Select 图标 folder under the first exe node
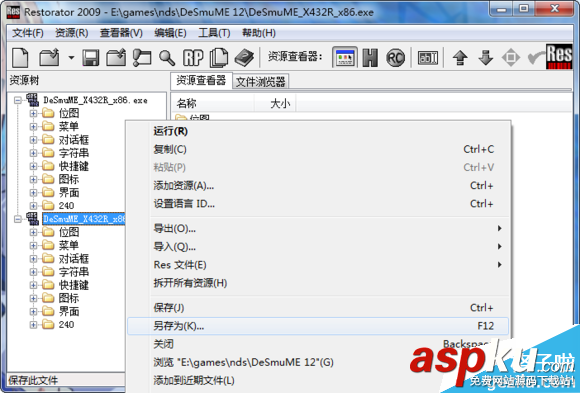This screenshot has height=393, width=580. pyautogui.click(x=69, y=179)
